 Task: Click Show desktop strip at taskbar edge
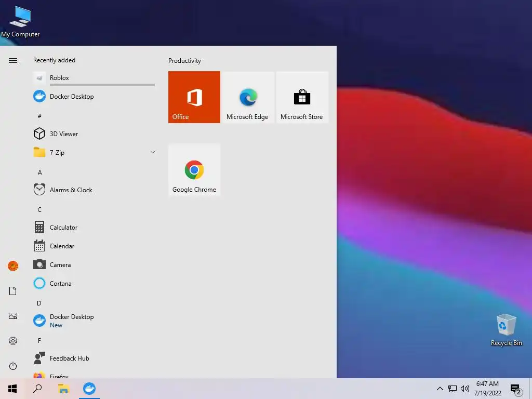[530, 389]
